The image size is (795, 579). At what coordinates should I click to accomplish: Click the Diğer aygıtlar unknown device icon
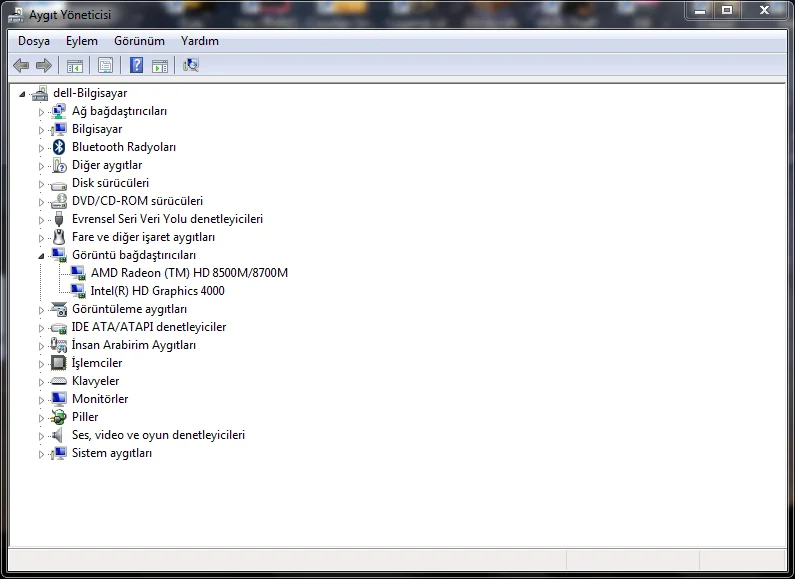[59, 165]
